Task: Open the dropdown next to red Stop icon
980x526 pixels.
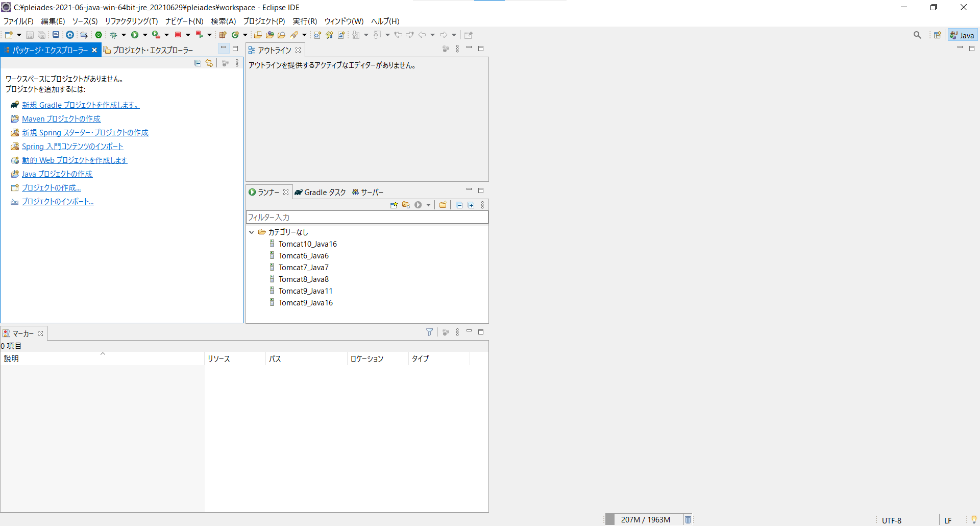Action: tap(188, 35)
